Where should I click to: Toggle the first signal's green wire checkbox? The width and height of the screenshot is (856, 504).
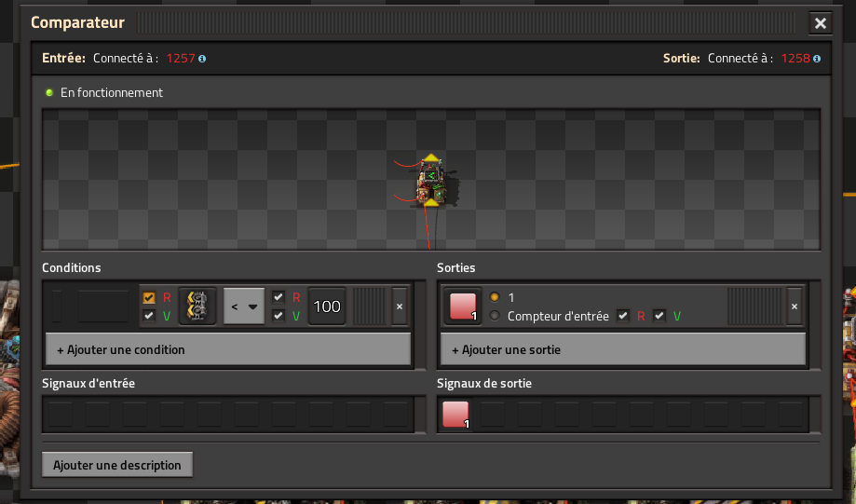coord(149,317)
